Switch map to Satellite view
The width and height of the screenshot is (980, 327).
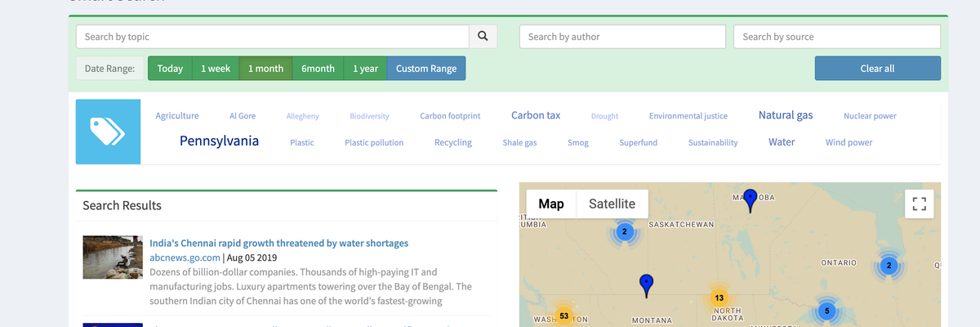(x=612, y=204)
